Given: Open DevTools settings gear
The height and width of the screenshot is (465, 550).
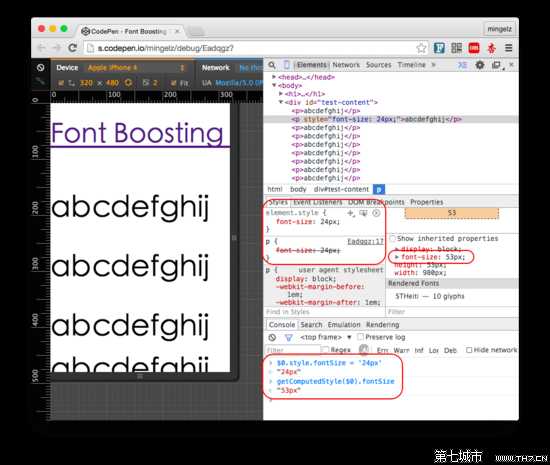Looking at the screenshot, I should tap(479, 65).
